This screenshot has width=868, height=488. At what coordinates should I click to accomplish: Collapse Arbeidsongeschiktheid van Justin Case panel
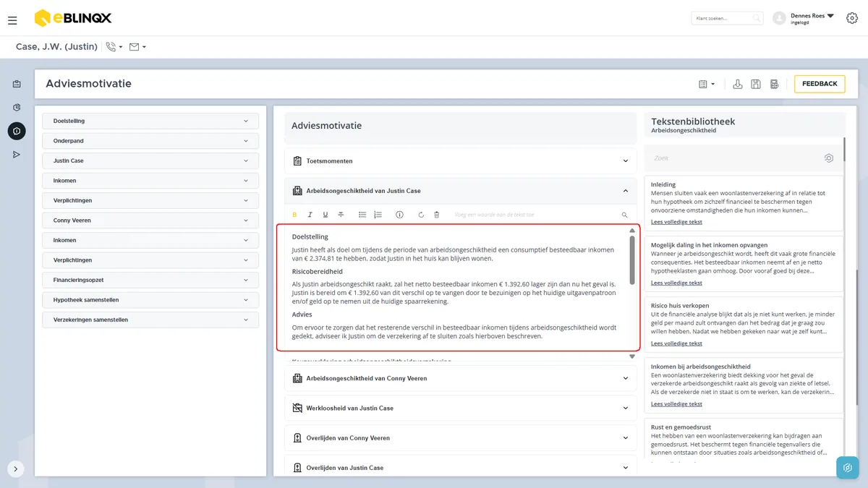pos(461,191)
